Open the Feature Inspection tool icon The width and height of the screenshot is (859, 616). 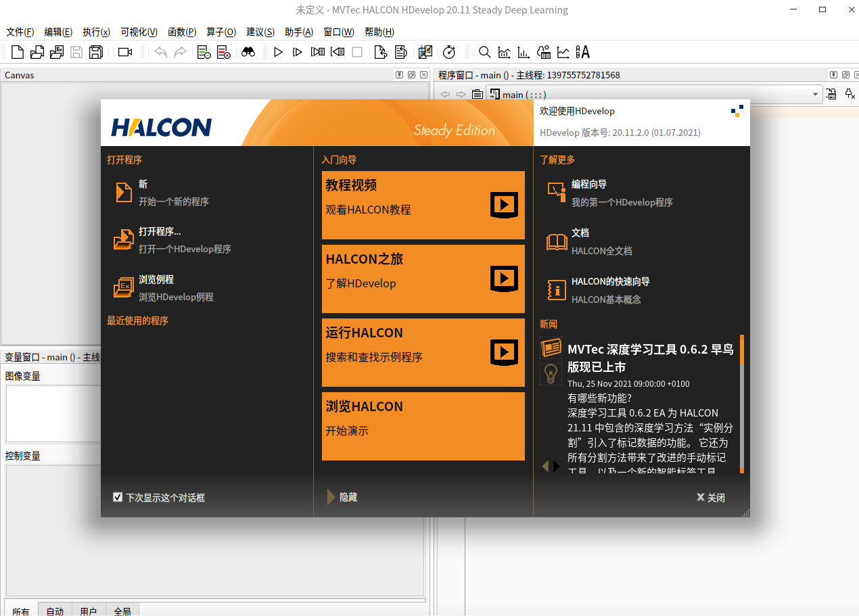coord(543,52)
